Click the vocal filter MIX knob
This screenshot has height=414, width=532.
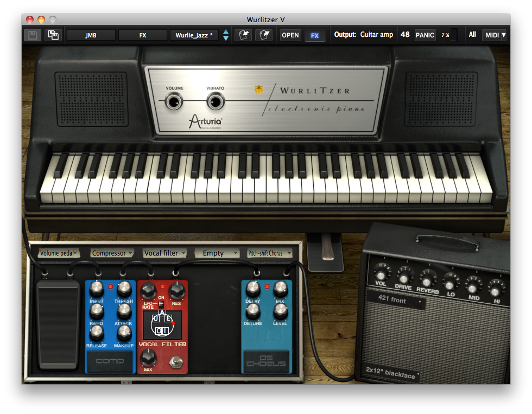(148, 358)
